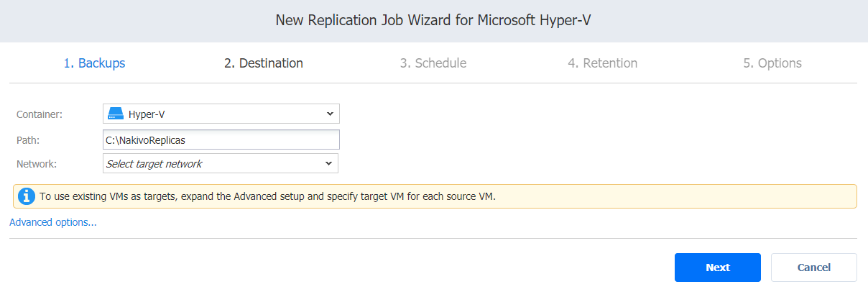The image size is (868, 302).
Task: Switch to the 3. Schedule step
Action: (433, 63)
